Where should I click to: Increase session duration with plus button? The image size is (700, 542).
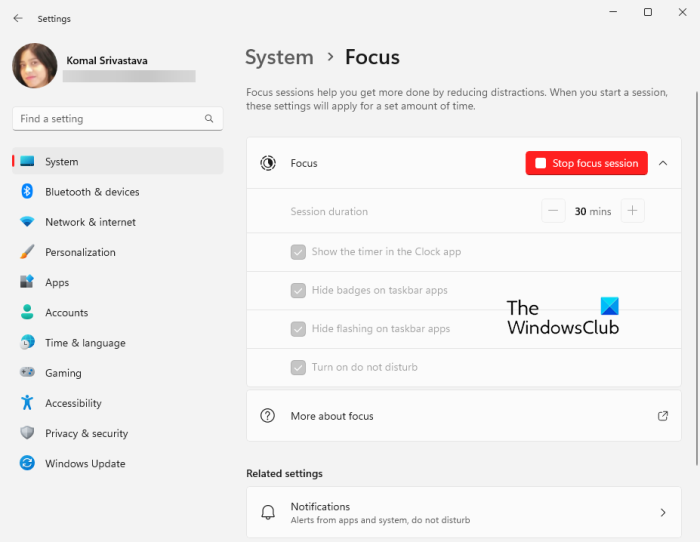[x=632, y=211]
